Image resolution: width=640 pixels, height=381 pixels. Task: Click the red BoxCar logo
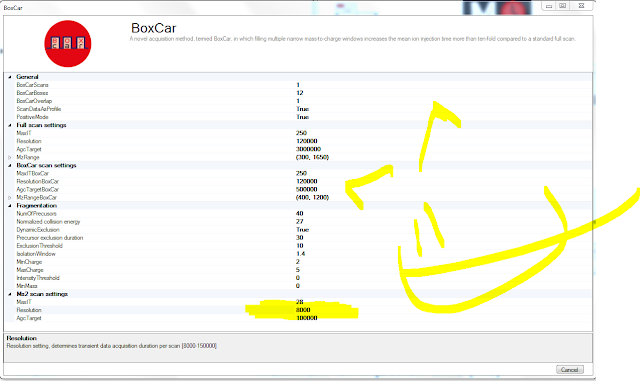68,44
